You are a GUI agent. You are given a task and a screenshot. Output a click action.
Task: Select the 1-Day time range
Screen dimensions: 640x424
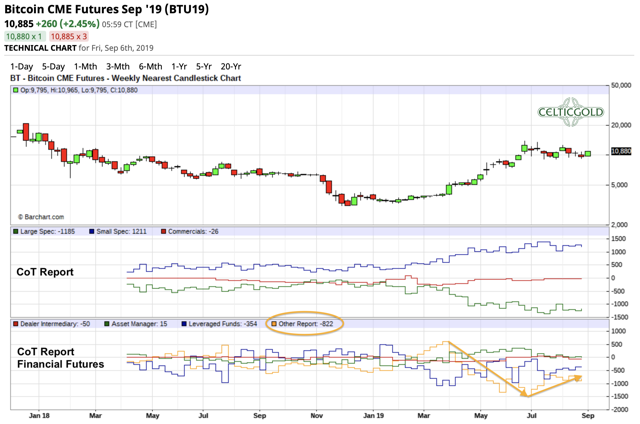pyautogui.click(x=20, y=66)
